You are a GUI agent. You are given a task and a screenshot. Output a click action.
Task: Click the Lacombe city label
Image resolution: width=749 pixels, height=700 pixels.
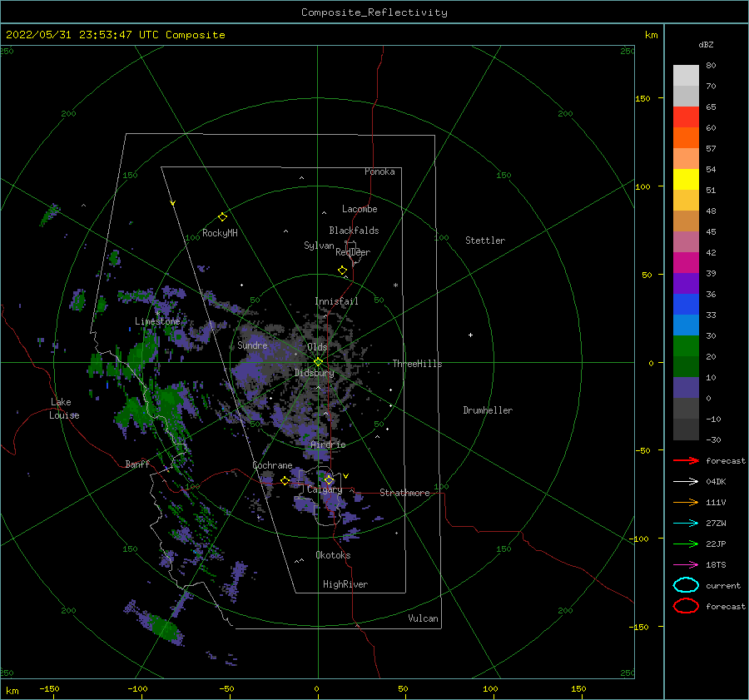point(360,209)
